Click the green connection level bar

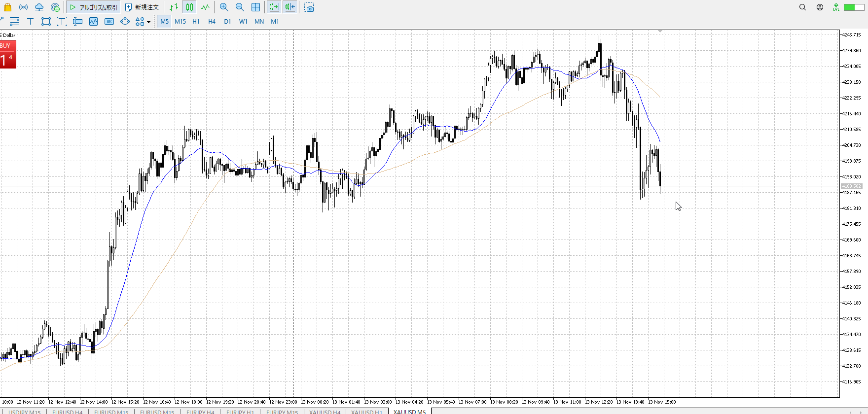pyautogui.click(x=852, y=7)
